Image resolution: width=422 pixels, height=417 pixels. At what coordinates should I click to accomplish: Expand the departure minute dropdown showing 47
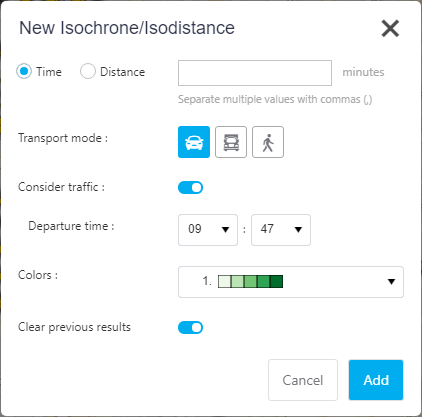(281, 230)
